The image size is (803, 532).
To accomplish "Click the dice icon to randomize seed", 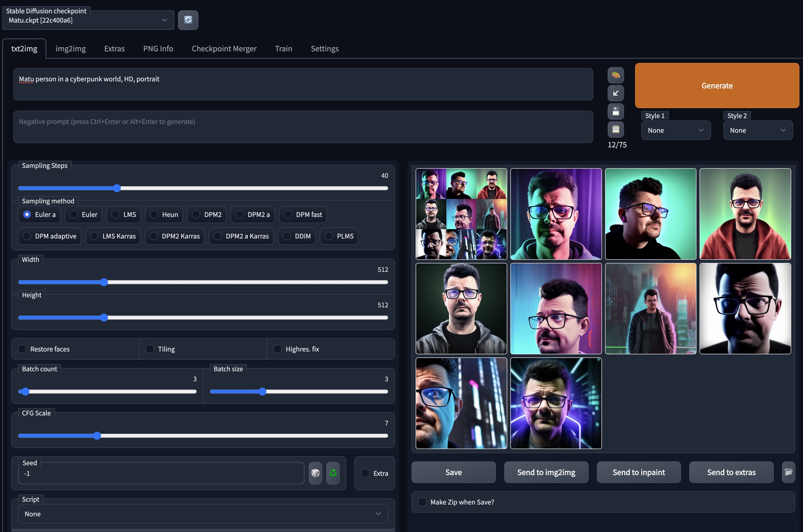I will pos(315,473).
